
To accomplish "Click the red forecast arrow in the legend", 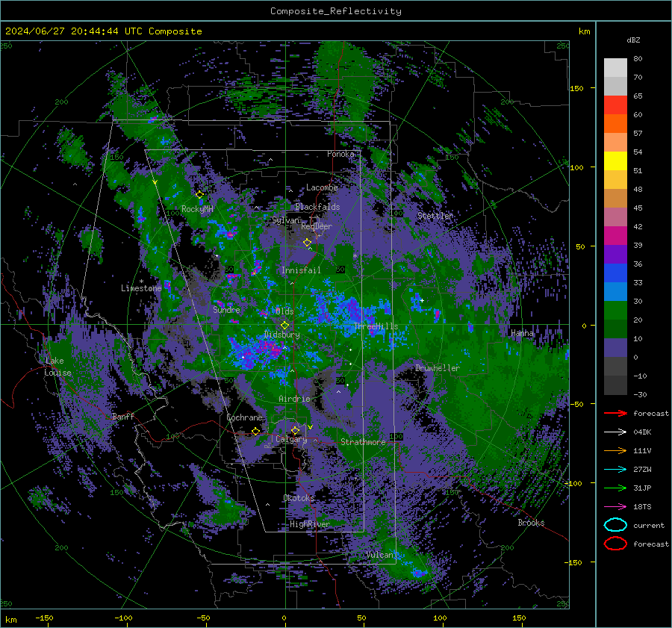I will [x=615, y=413].
